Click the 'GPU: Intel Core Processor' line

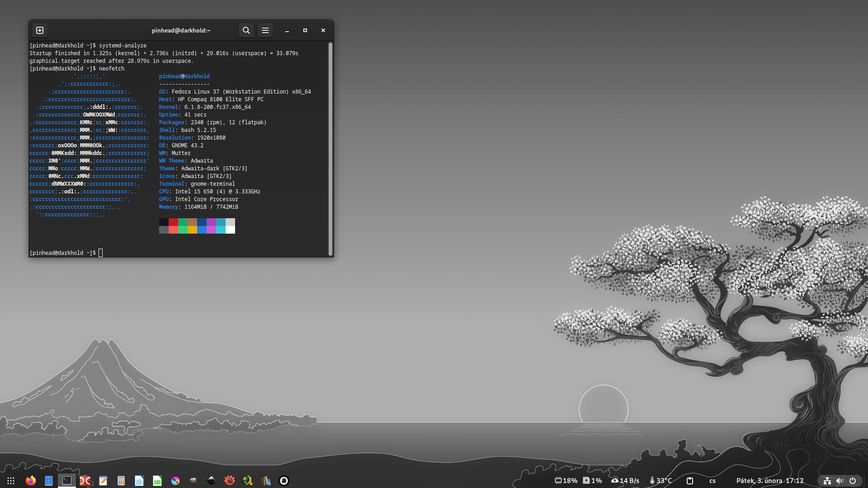(x=198, y=199)
